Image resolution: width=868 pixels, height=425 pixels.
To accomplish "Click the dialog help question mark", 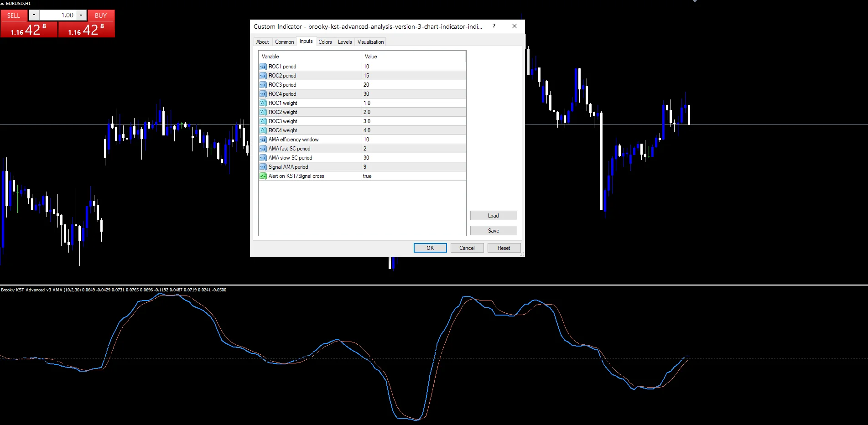I will pos(494,26).
